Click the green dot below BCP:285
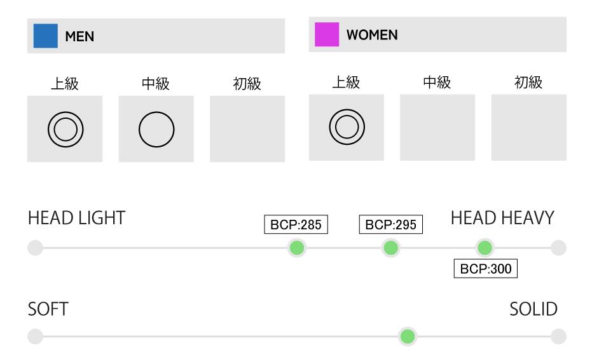 click(x=296, y=248)
